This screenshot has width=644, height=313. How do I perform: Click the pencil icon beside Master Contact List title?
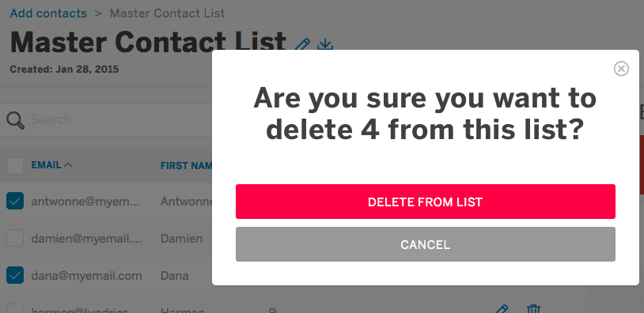(302, 44)
